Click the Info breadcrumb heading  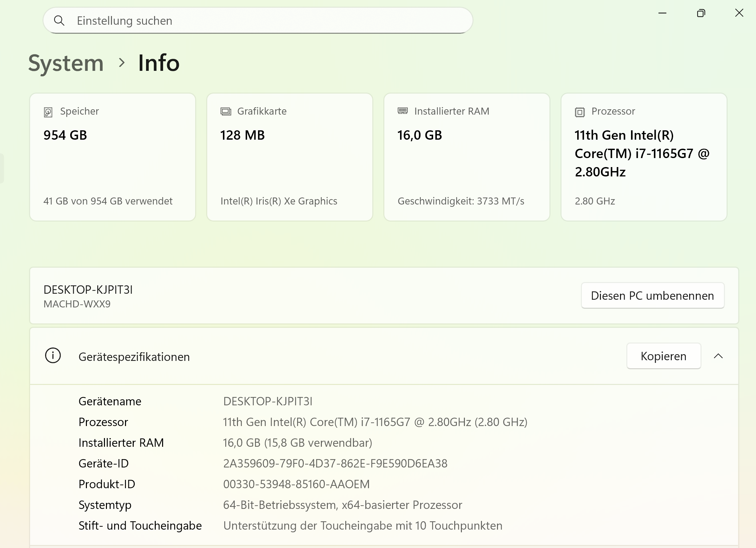pyautogui.click(x=159, y=63)
